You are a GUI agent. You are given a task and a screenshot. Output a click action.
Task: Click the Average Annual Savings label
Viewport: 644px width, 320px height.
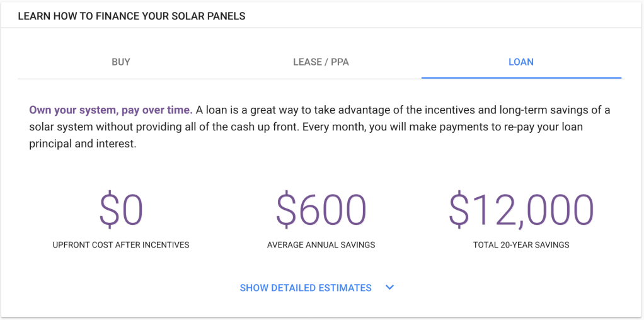(x=321, y=244)
